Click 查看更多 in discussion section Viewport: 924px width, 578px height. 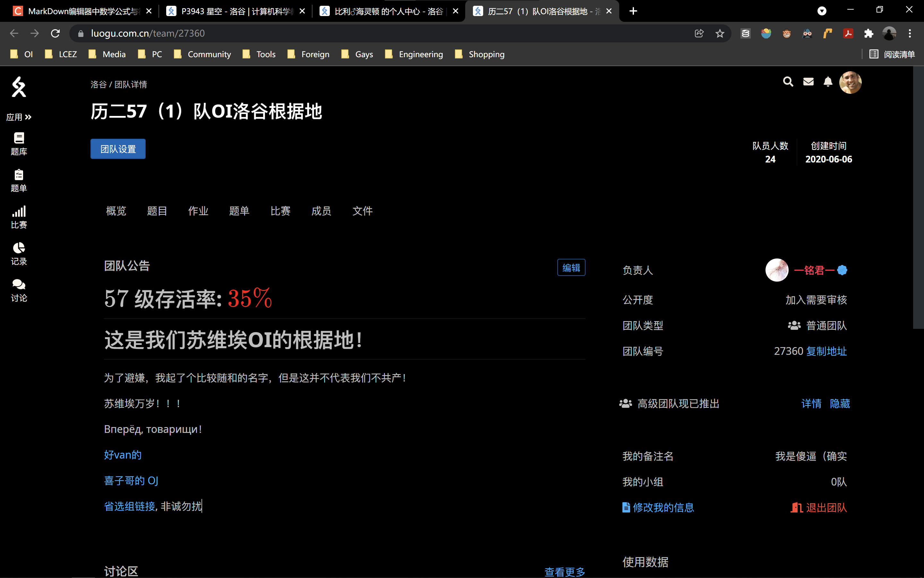[x=565, y=572]
